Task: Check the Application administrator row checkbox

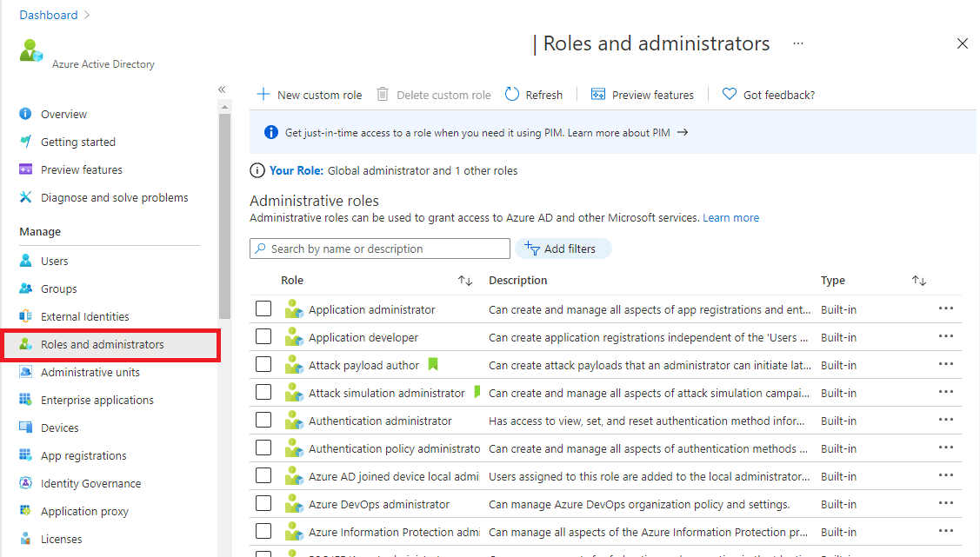Action: coord(263,308)
